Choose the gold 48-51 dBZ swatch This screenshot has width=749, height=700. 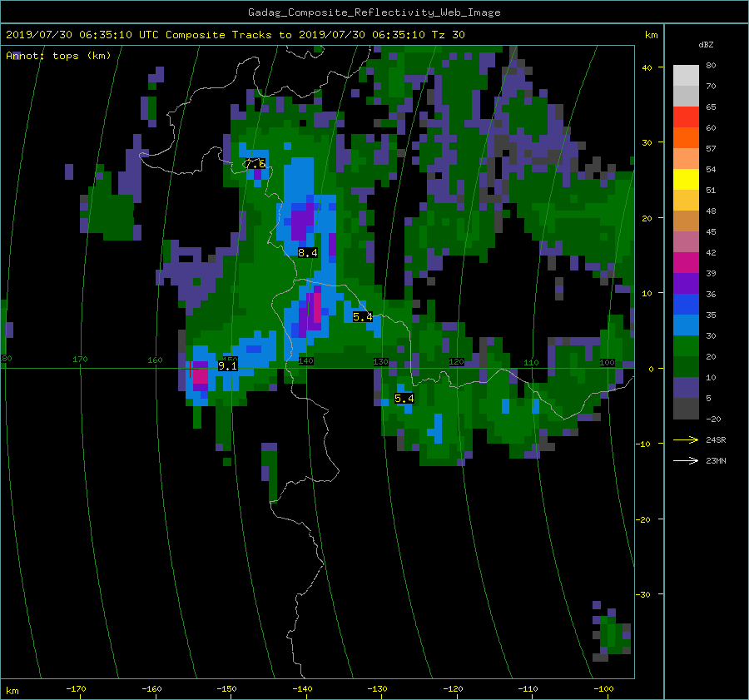pyautogui.click(x=686, y=201)
